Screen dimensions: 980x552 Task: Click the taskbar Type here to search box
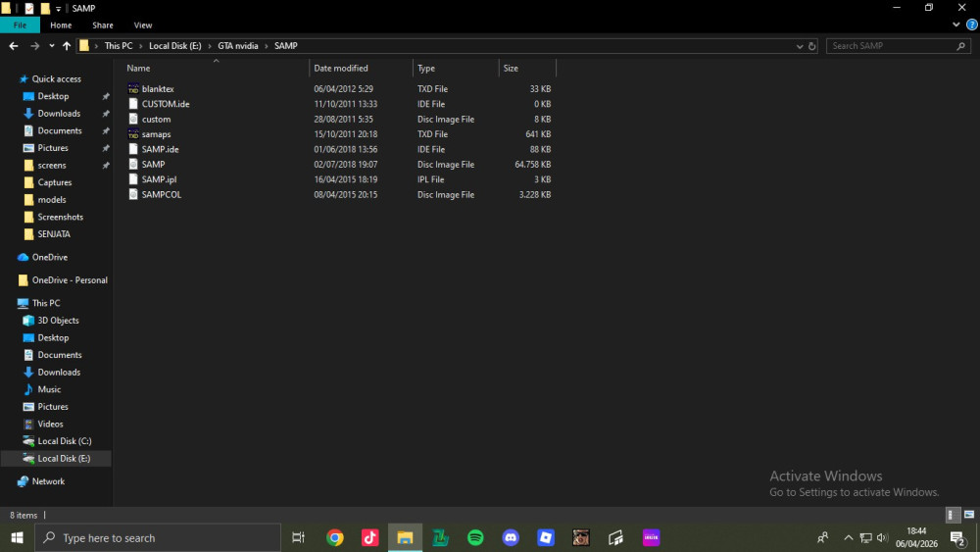point(158,537)
